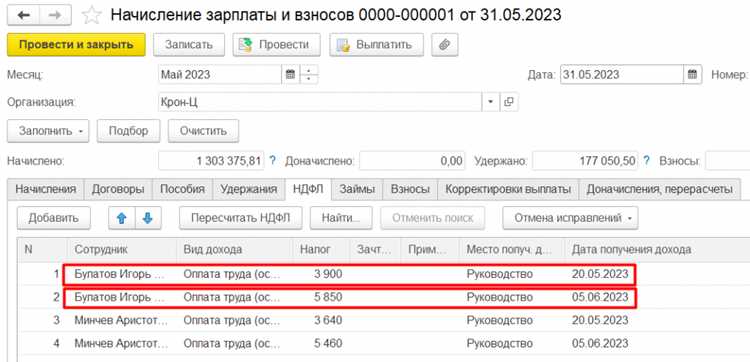Open Корректировки выплаты tab
This screenshot has height=362, width=750.
[x=508, y=189]
